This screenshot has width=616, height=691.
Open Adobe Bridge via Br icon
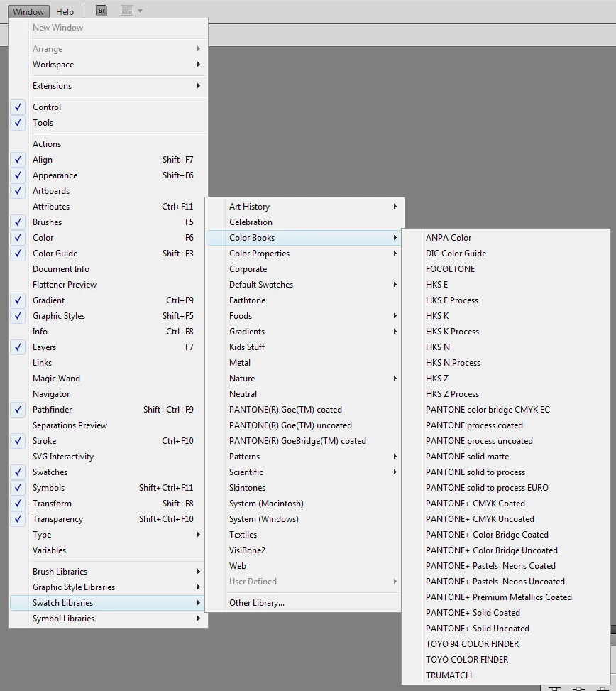click(101, 11)
